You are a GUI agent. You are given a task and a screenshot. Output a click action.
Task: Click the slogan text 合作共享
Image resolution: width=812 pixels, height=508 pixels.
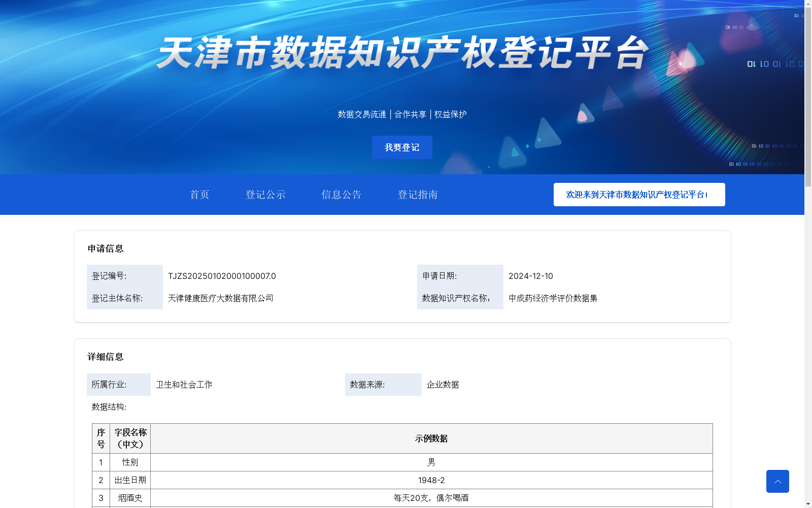[x=410, y=114]
